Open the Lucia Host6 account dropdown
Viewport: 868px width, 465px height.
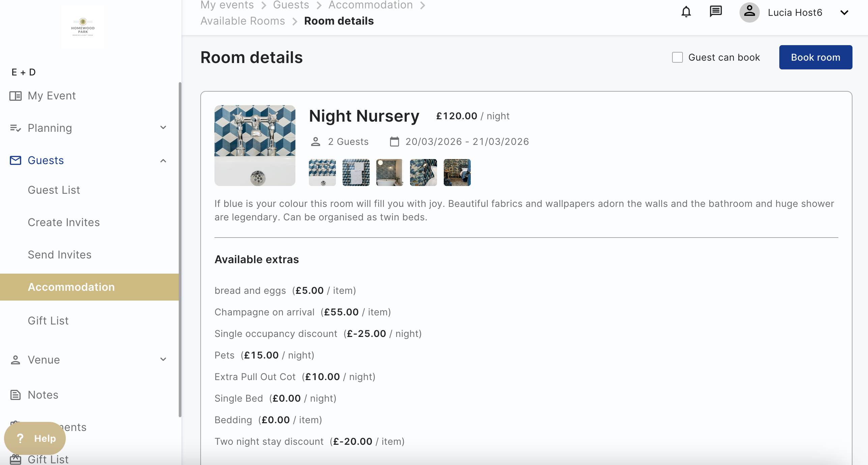click(x=844, y=13)
